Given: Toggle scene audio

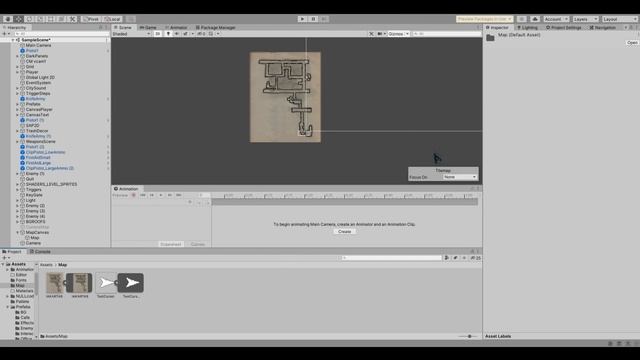Looking at the screenshot, I should [x=177, y=34].
